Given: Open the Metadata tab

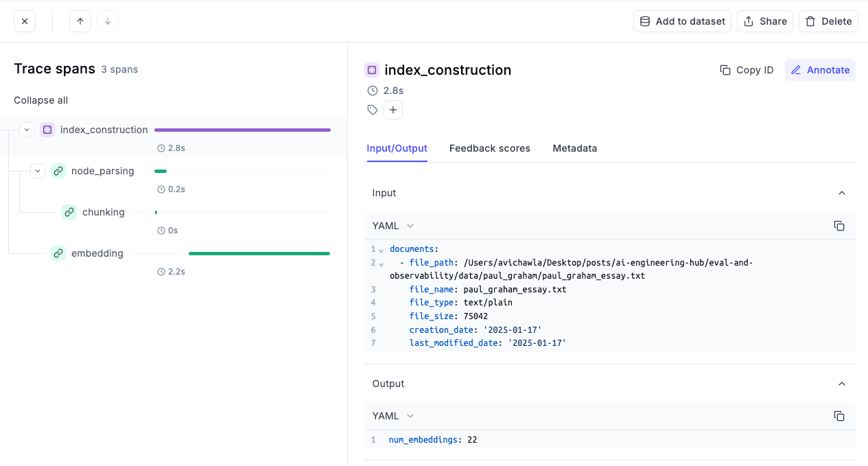Looking at the screenshot, I should coord(574,148).
